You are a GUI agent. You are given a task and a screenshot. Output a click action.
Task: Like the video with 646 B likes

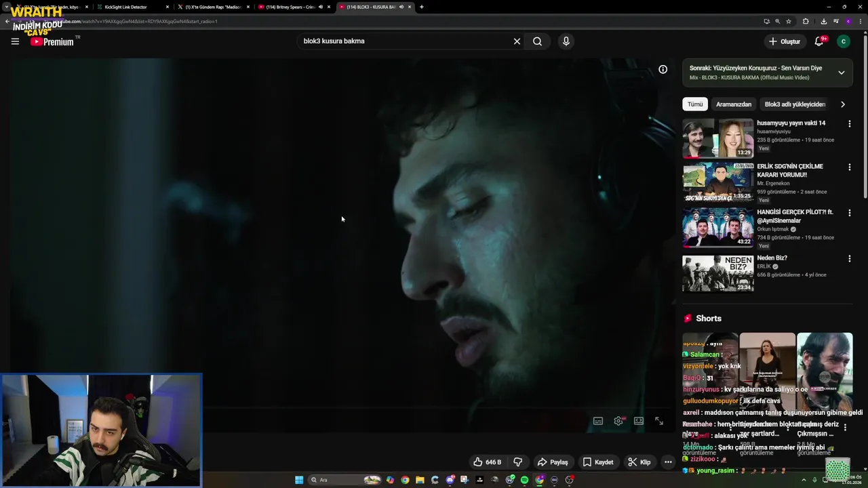pyautogui.click(x=487, y=462)
